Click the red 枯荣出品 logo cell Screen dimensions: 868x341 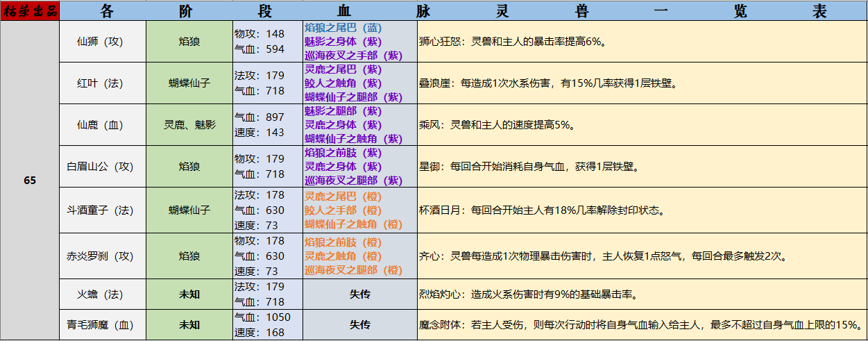click(30, 10)
